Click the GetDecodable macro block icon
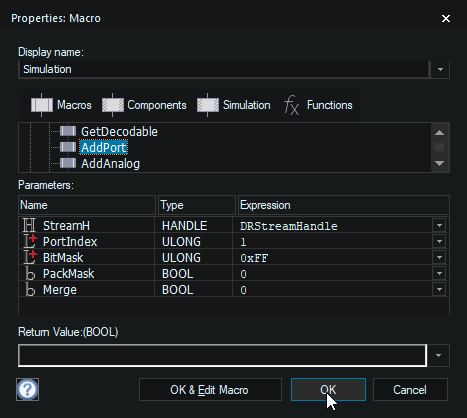Screen dimensions: 467x418 tap(68, 131)
